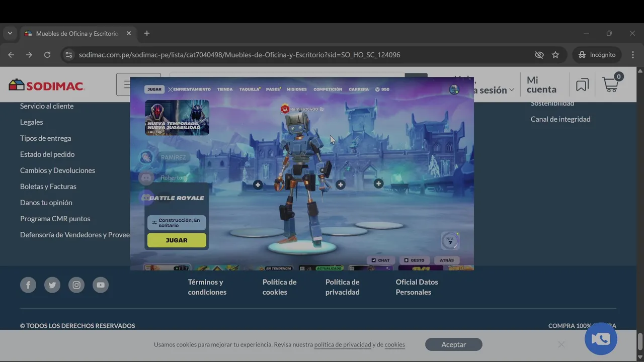Open Oficial Datos Personales link
The height and width of the screenshot is (362, 644).
tap(417, 287)
